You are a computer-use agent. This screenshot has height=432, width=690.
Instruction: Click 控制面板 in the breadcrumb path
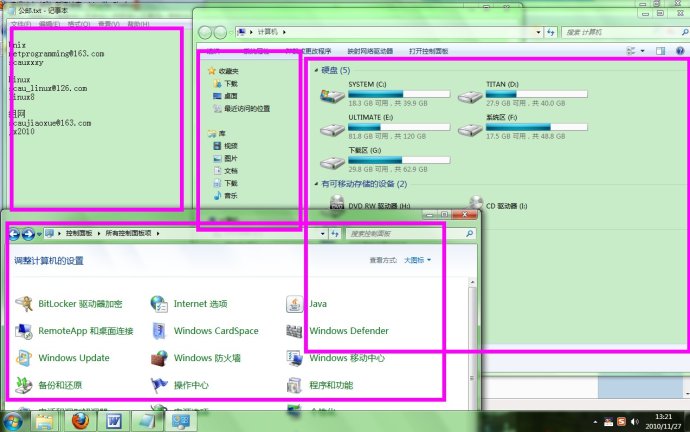click(79, 234)
